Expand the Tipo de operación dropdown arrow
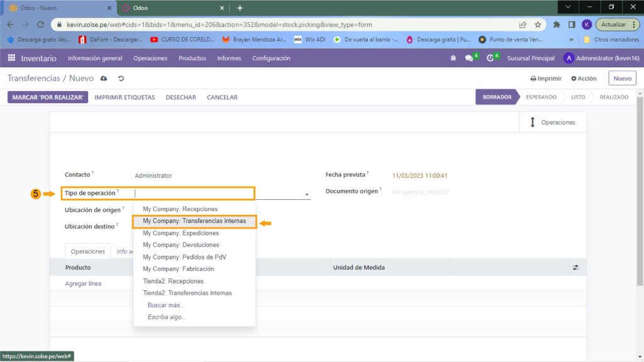The image size is (644, 362). click(307, 195)
